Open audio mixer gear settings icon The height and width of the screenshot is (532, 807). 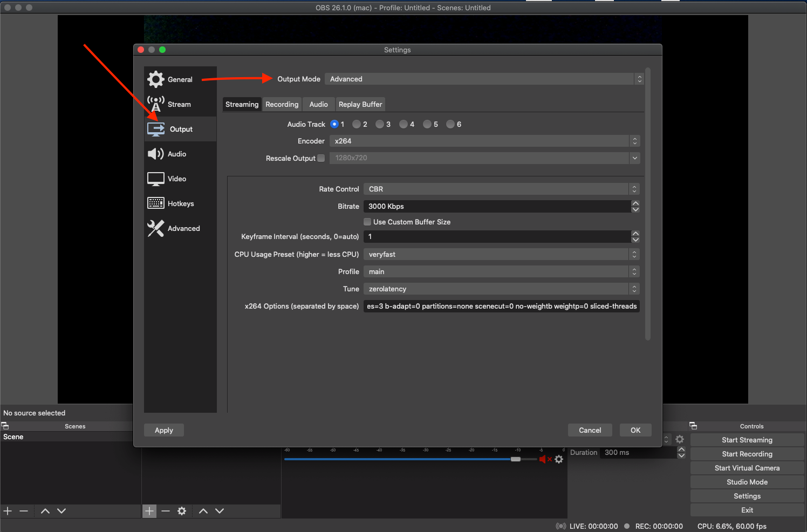tap(559, 459)
